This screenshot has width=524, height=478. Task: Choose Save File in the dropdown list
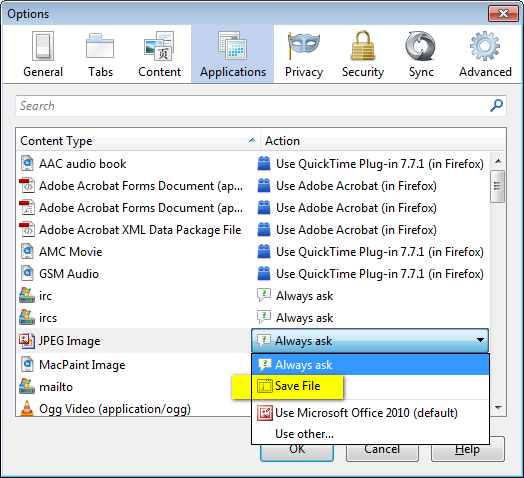370,386
